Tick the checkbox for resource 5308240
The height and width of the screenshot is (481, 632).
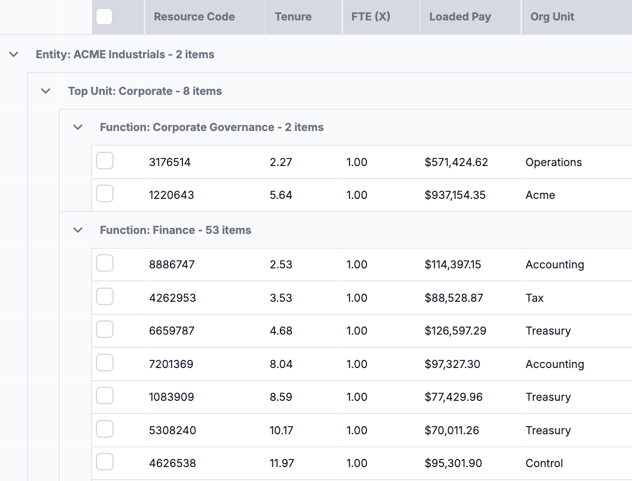point(105,429)
